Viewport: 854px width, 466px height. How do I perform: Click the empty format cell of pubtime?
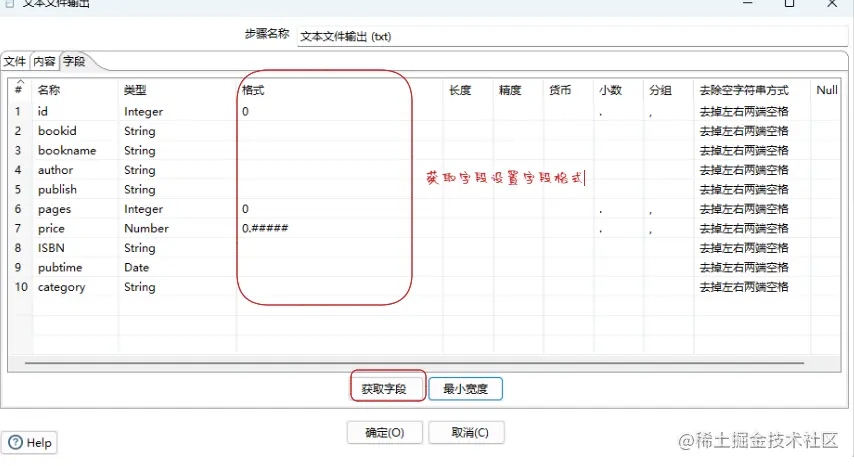point(340,268)
